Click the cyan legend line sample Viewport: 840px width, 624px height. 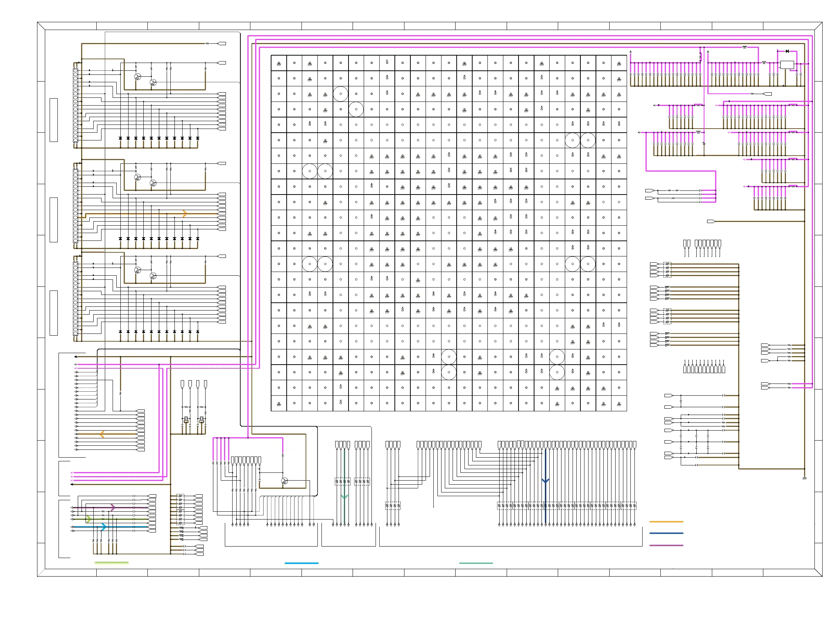[x=301, y=563]
